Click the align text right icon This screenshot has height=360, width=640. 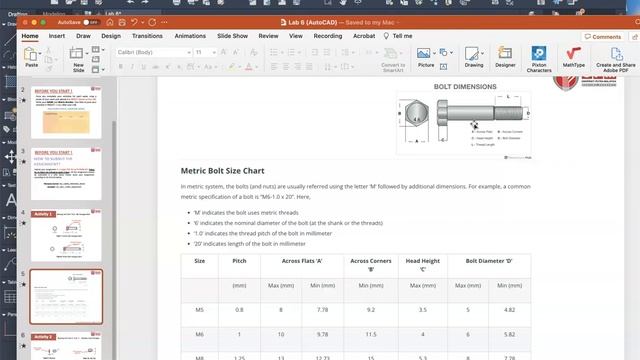298,67
